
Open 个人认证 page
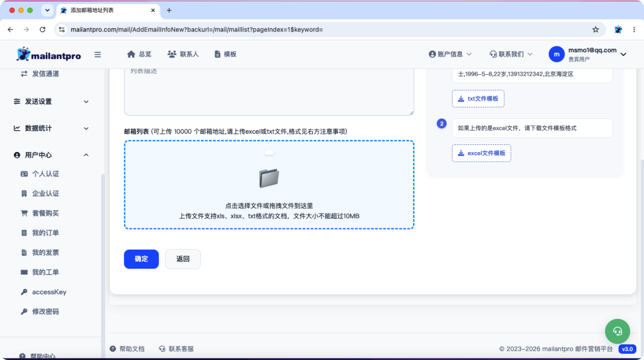pos(45,174)
